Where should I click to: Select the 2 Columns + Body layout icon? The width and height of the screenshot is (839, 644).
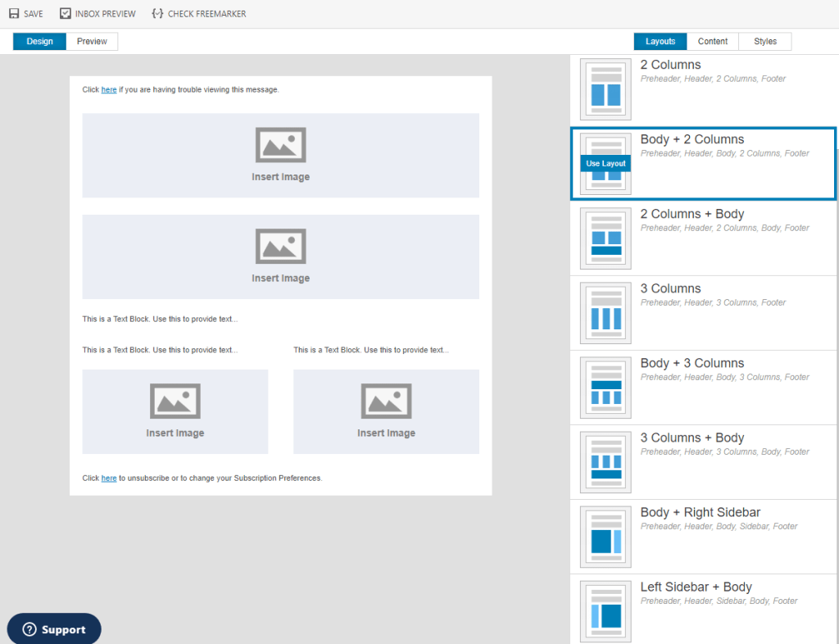click(x=605, y=238)
